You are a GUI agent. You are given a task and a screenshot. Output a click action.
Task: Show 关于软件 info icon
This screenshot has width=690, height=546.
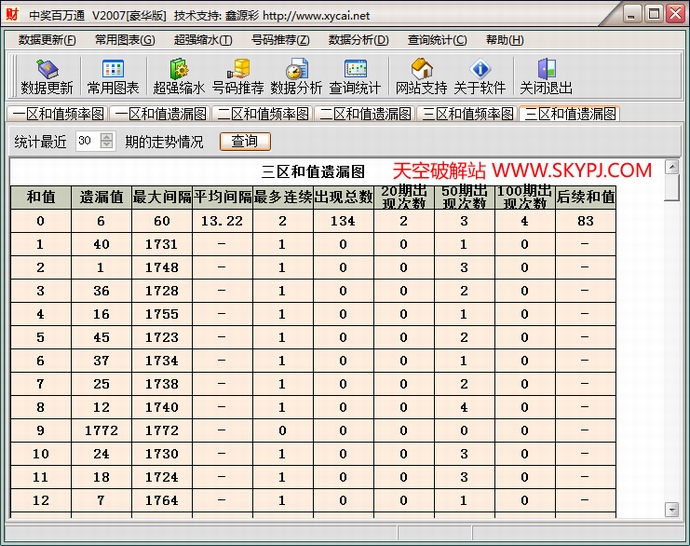point(480,76)
